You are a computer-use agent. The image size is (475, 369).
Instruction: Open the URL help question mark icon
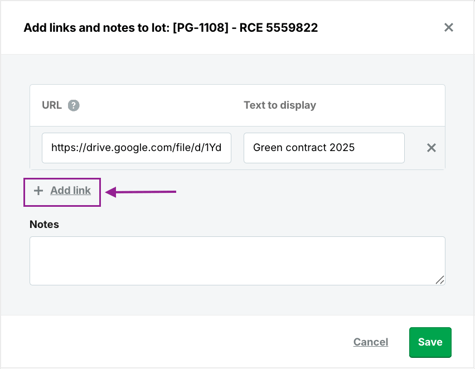click(74, 105)
